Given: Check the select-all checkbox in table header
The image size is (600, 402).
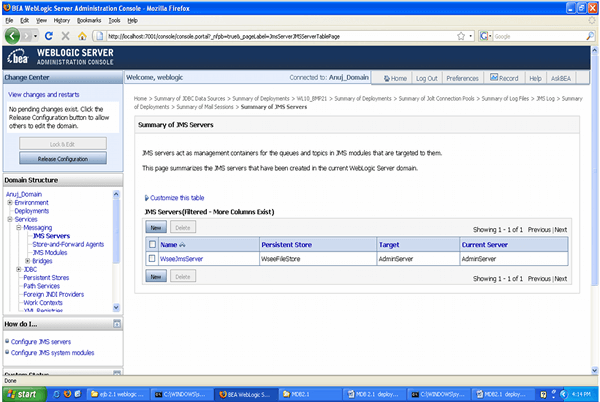Looking at the screenshot, I should coord(152,244).
